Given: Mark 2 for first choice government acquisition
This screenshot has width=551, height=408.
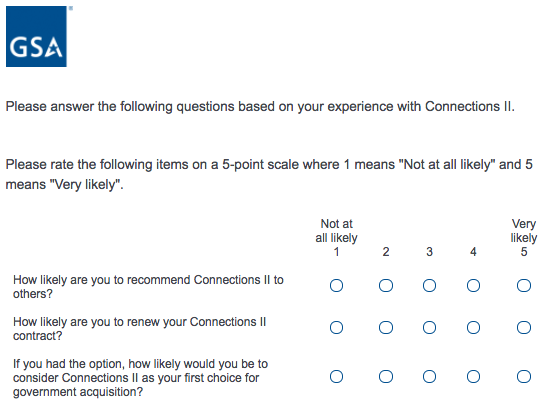Looking at the screenshot, I should coord(386,377).
